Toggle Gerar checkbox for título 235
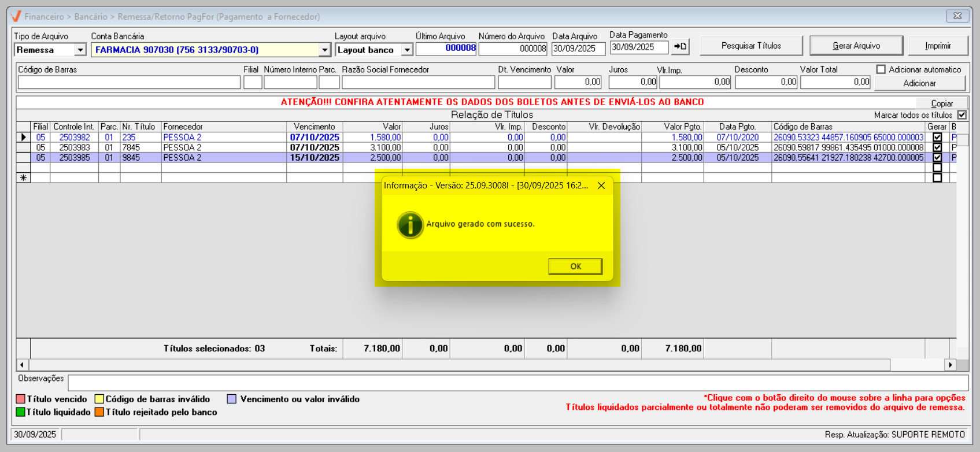 click(937, 138)
